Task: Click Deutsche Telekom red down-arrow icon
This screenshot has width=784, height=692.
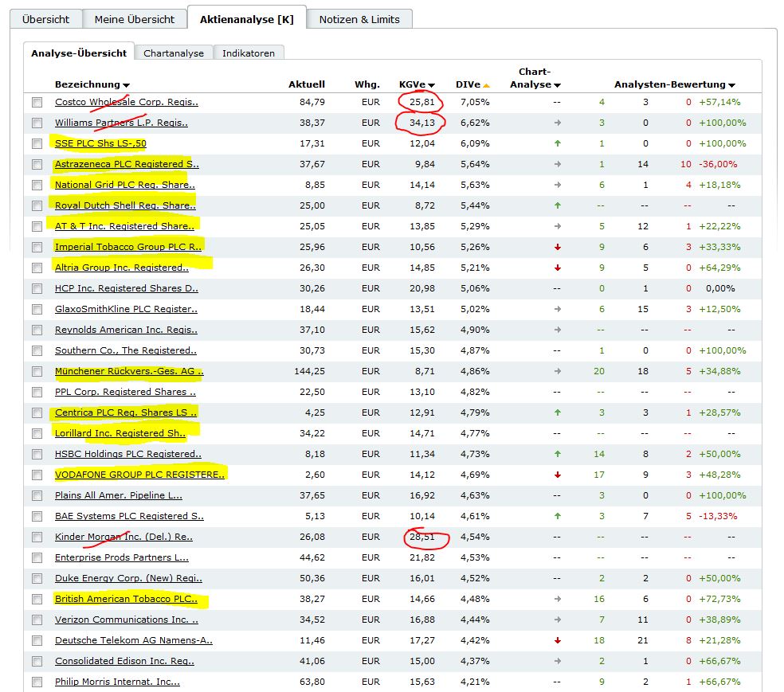Action: pyautogui.click(x=558, y=640)
